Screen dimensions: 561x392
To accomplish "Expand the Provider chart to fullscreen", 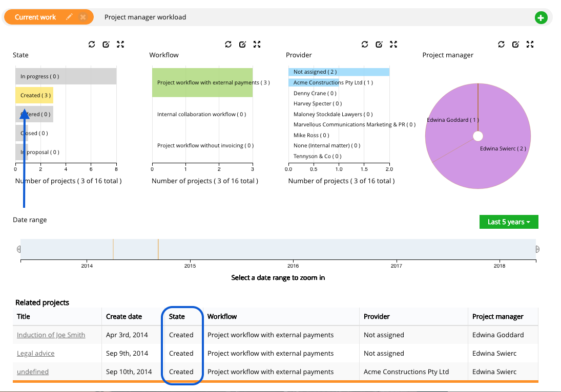I will click(x=393, y=45).
